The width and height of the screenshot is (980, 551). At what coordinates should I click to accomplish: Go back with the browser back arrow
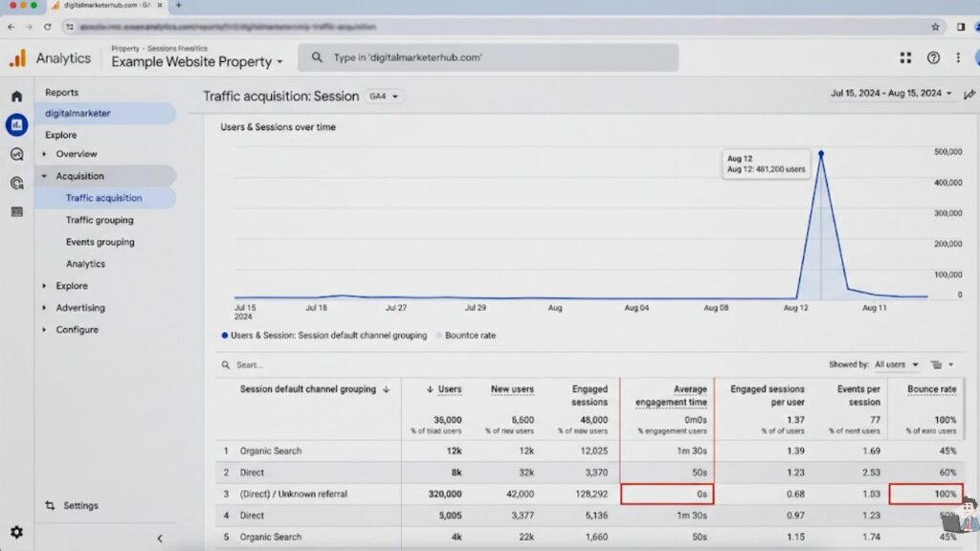[x=11, y=27]
